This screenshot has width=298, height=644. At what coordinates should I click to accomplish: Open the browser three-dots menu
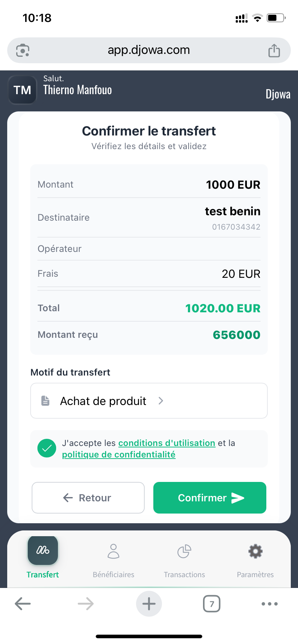click(270, 604)
